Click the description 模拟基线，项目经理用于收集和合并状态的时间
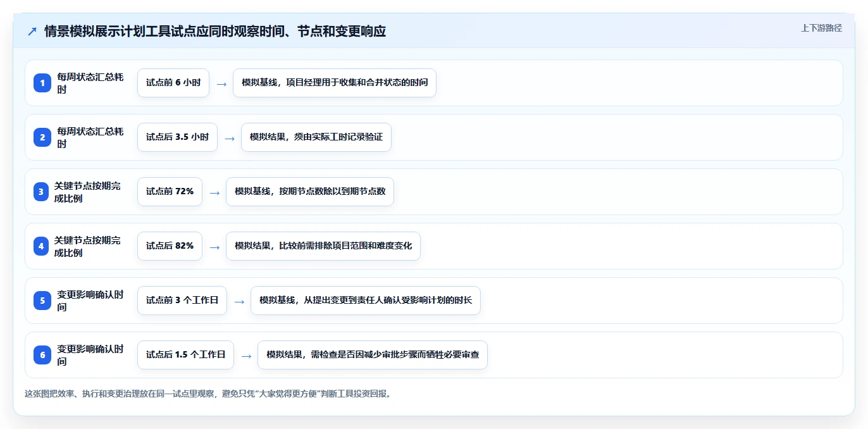Image resolution: width=868 pixels, height=429 pixels. tap(335, 83)
